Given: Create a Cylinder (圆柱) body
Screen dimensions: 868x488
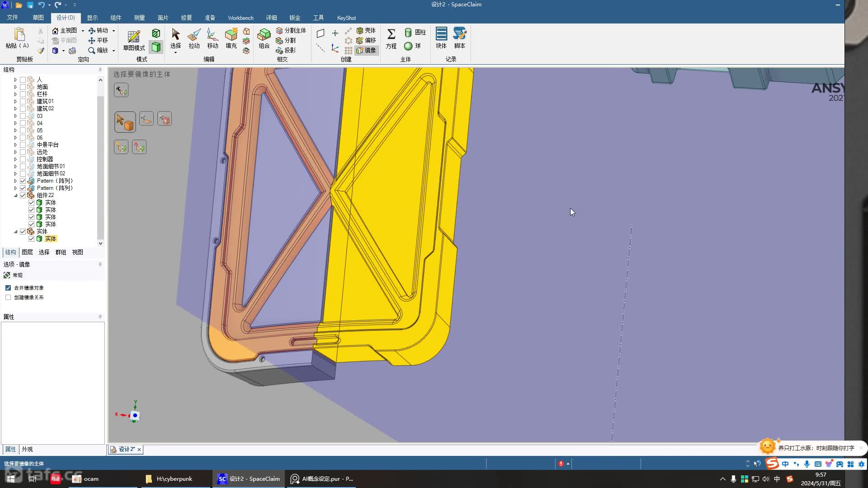Looking at the screenshot, I should tap(415, 32).
